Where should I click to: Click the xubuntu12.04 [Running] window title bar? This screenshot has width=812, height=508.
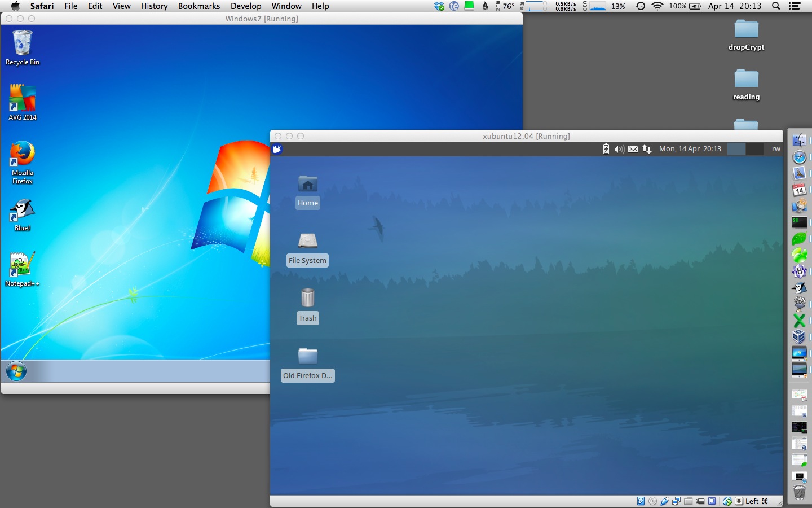(526, 136)
